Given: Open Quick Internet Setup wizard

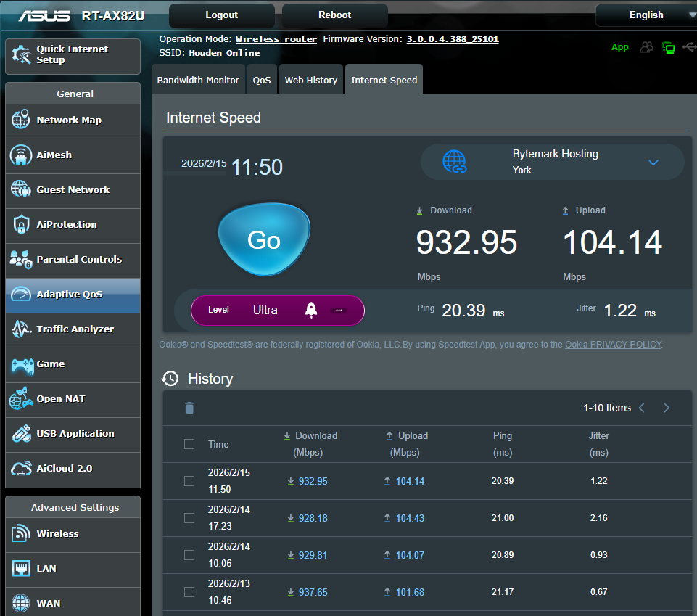Looking at the screenshot, I should pyautogui.click(x=73, y=56).
